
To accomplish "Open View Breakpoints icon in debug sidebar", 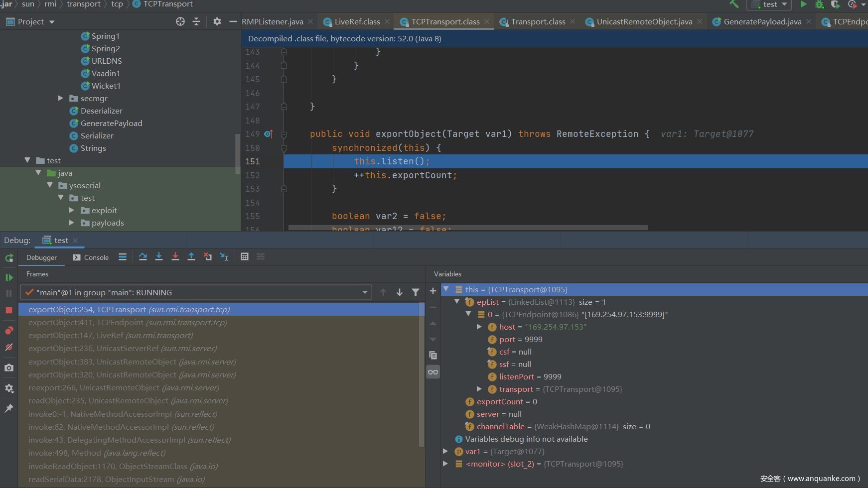I will 9,331.
